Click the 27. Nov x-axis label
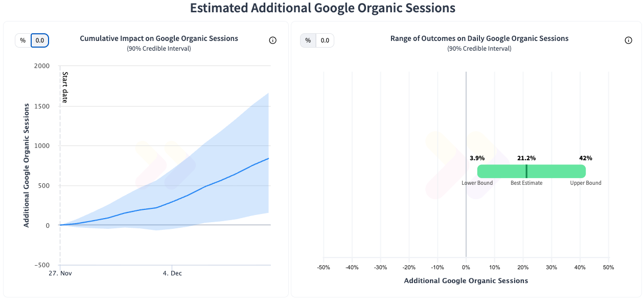This screenshot has height=300, width=644. click(60, 273)
